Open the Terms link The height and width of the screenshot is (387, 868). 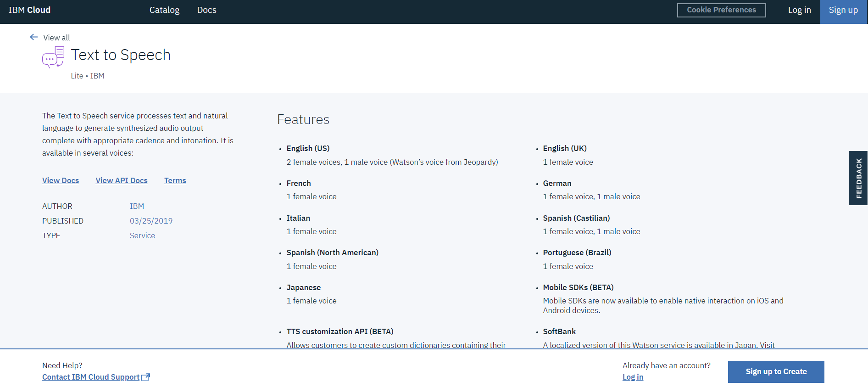pos(175,180)
